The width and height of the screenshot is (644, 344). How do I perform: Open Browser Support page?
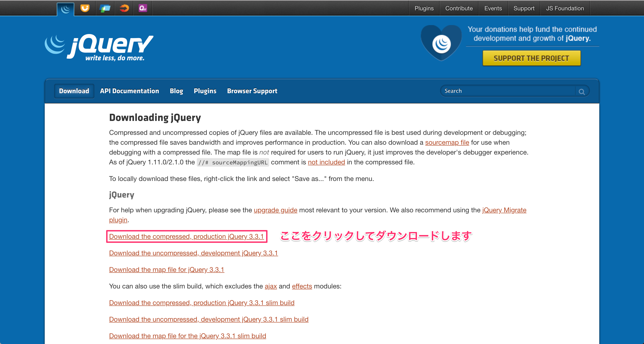pyautogui.click(x=252, y=91)
